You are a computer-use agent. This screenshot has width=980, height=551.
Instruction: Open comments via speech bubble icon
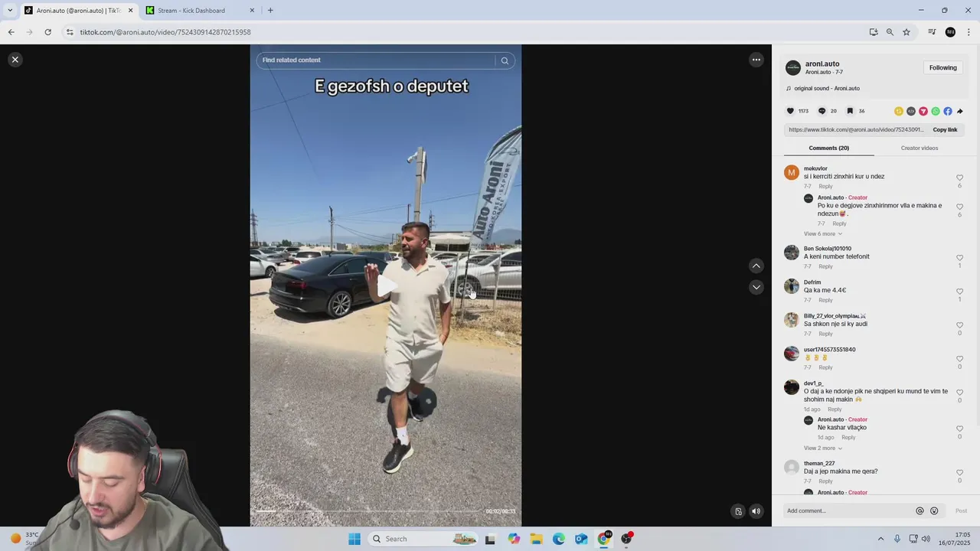822,111
